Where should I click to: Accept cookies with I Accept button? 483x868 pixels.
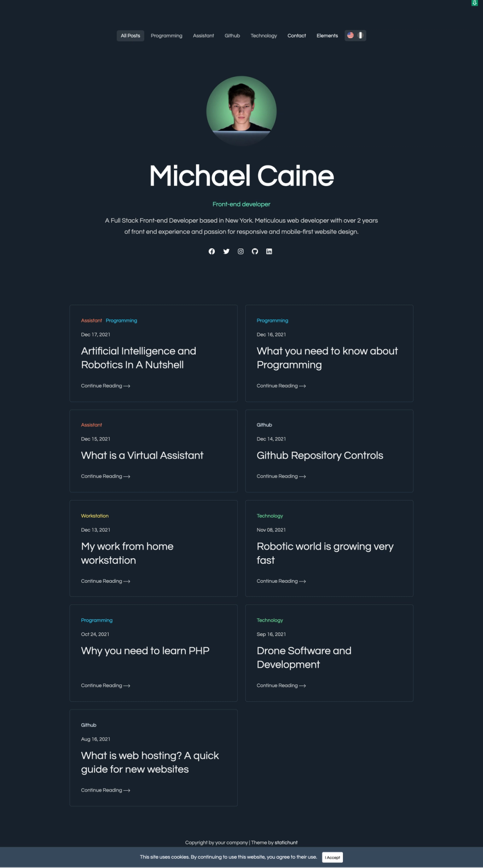click(332, 857)
